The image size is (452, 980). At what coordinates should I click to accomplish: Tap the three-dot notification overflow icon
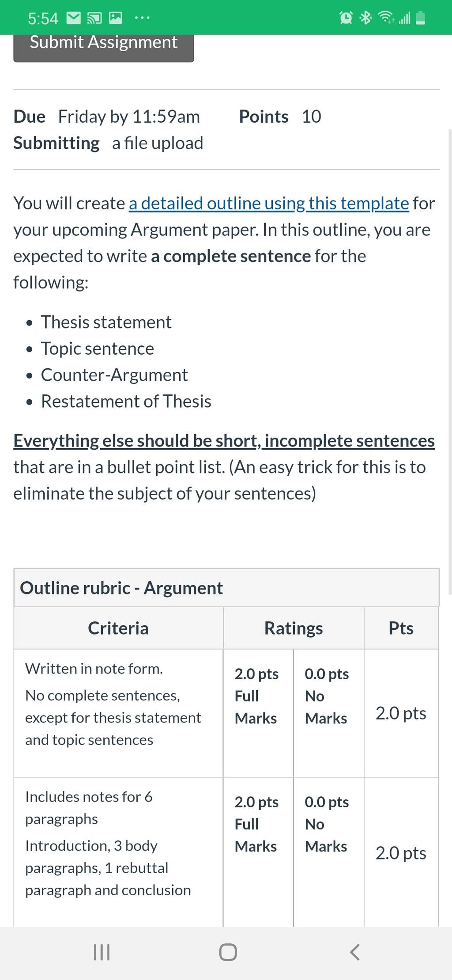pos(142,18)
